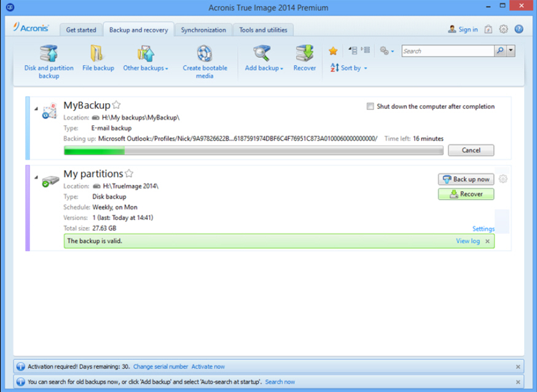
Task: Click '27.63 GB' total size value
Action: click(x=104, y=228)
